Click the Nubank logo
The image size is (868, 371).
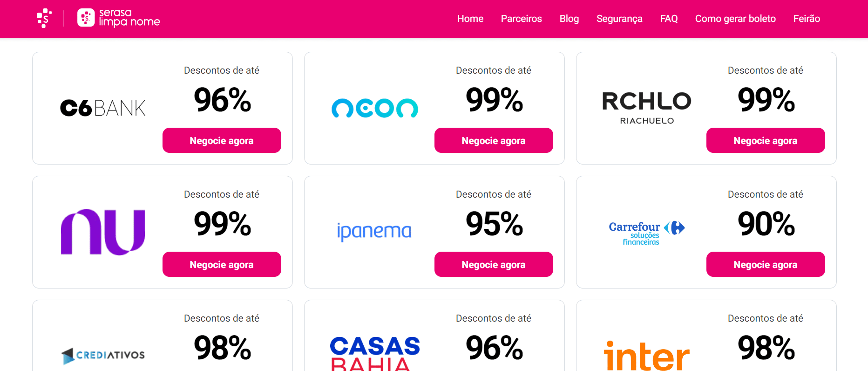click(x=103, y=232)
